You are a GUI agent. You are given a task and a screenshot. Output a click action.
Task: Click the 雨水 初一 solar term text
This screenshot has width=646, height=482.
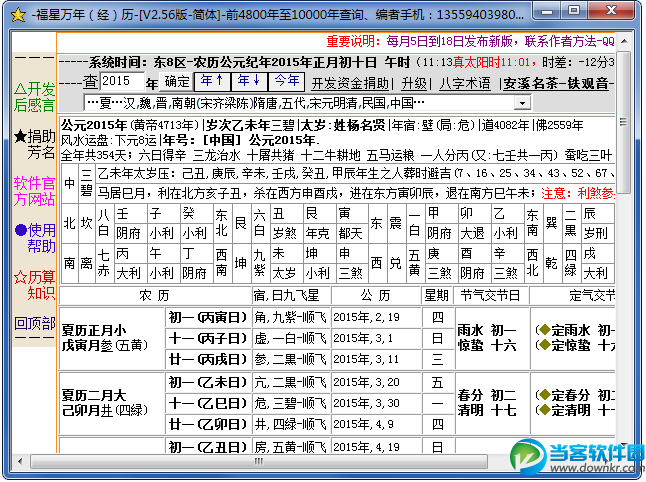pos(487,330)
